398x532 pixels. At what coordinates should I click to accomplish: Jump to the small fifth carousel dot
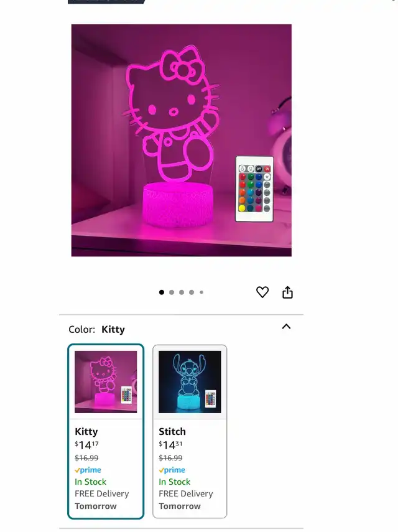coord(201,292)
